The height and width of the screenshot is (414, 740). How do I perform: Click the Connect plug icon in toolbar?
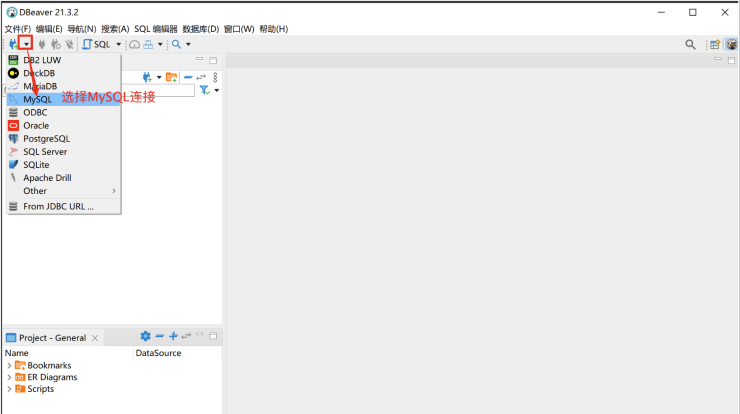point(42,44)
